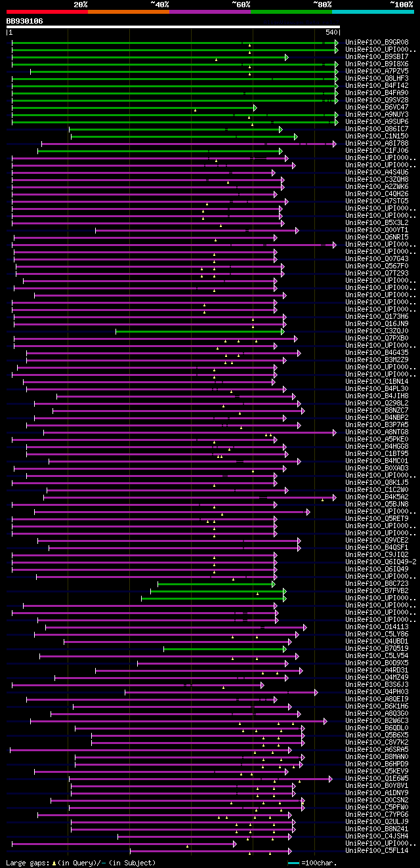
Task: Select the UniRef100_B7FVB2 label
Action: point(377,590)
